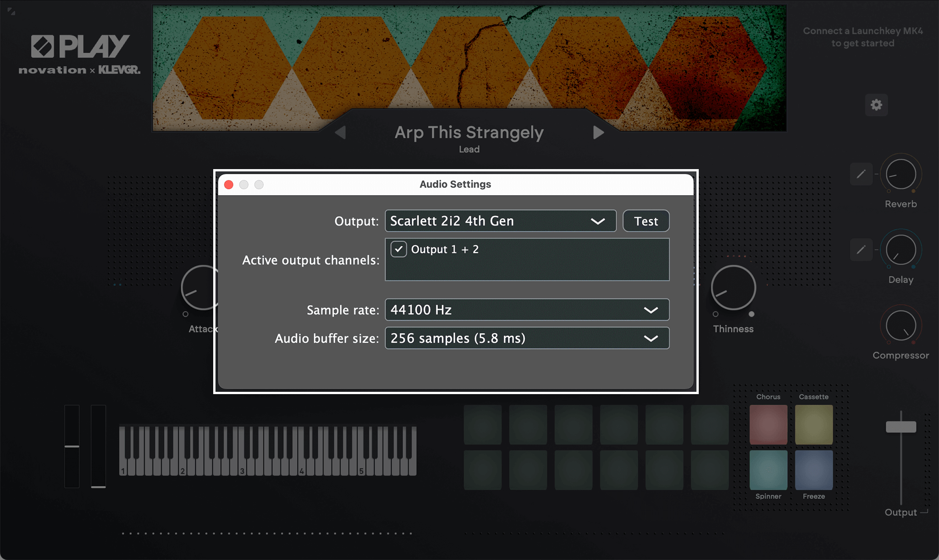Open the Sample rate dropdown
This screenshot has height=560, width=939.
click(x=527, y=310)
